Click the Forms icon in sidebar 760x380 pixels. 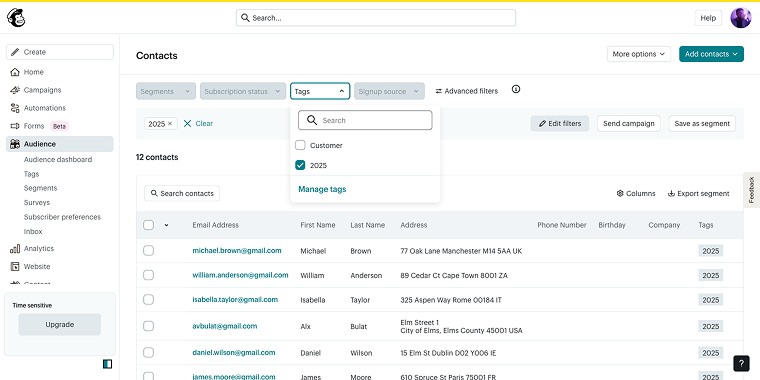pos(15,126)
